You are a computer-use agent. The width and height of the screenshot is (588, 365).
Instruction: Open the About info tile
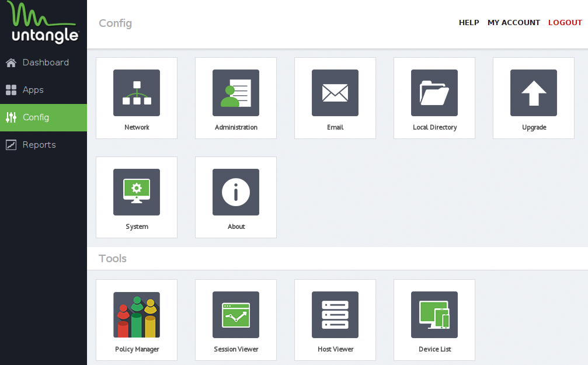coord(236,197)
